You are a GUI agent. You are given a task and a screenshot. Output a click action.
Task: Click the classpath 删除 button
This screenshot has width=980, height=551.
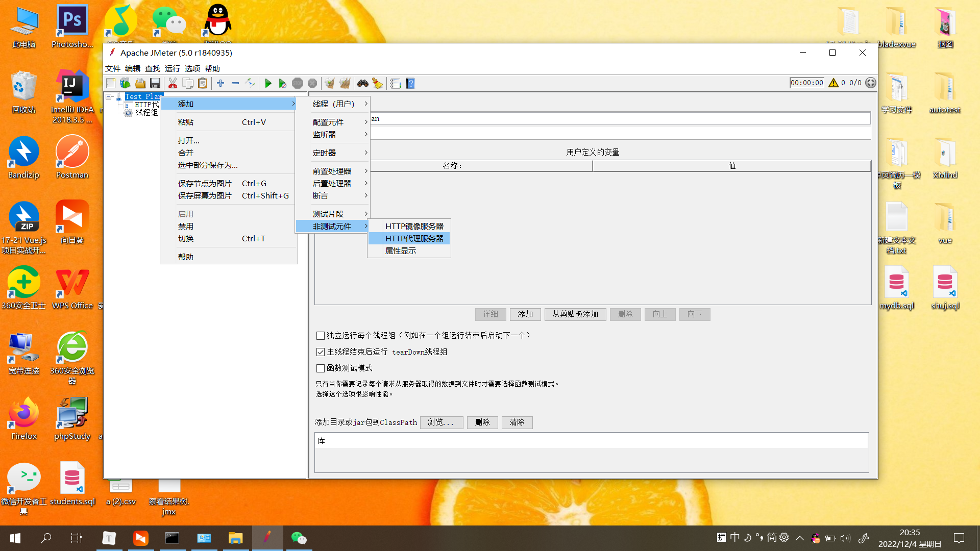point(482,422)
